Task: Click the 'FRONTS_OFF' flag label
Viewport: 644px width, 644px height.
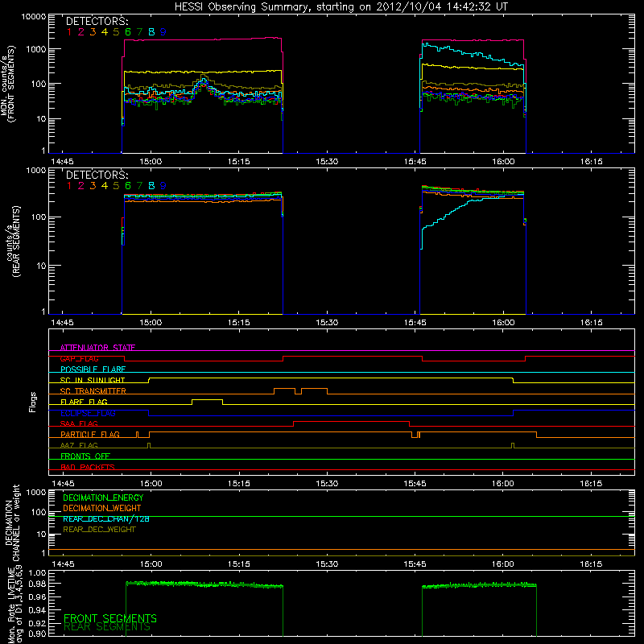Action: (x=85, y=456)
